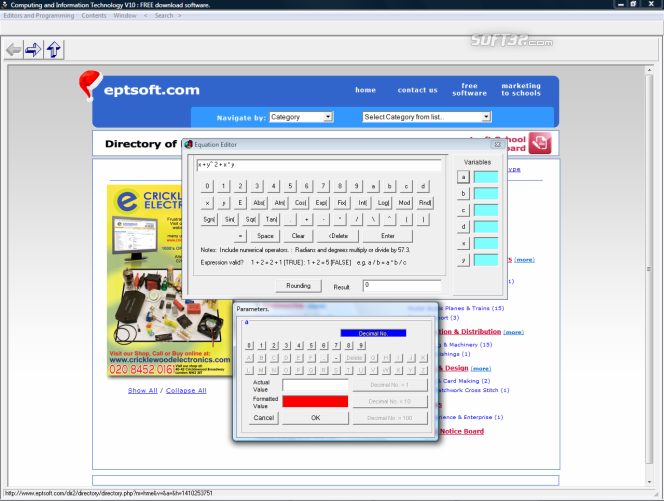Click the Enter button in Equation Editor

pos(387,236)
